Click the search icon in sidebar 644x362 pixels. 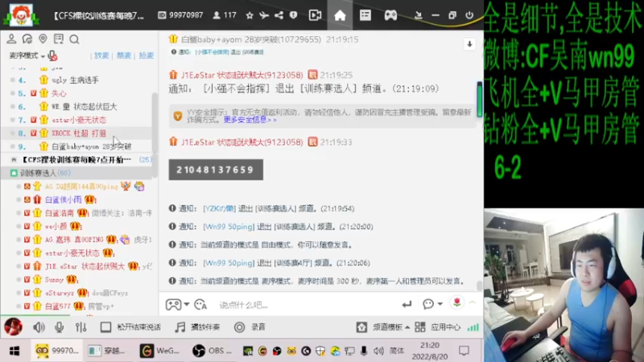tap(74, 39)
